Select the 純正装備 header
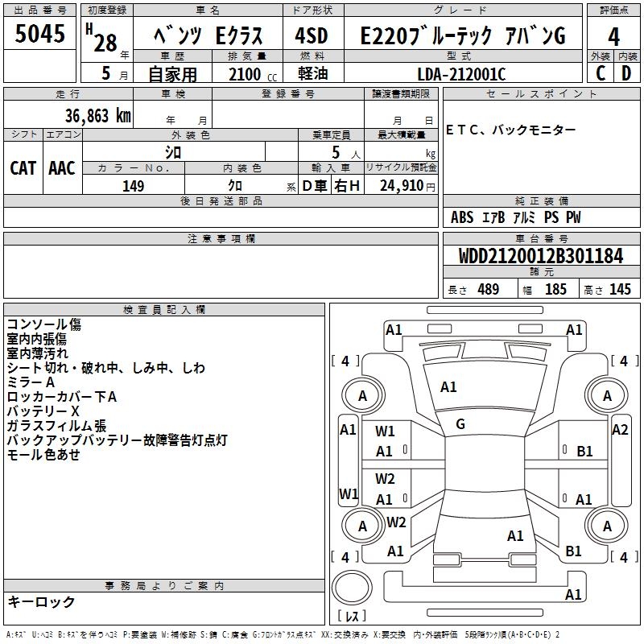This screenshot has height=644, width=644. pos(541,200)
